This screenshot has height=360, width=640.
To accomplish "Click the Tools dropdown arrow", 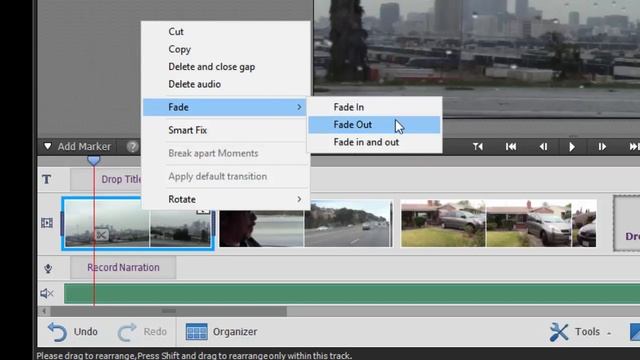I will point(609,333).
